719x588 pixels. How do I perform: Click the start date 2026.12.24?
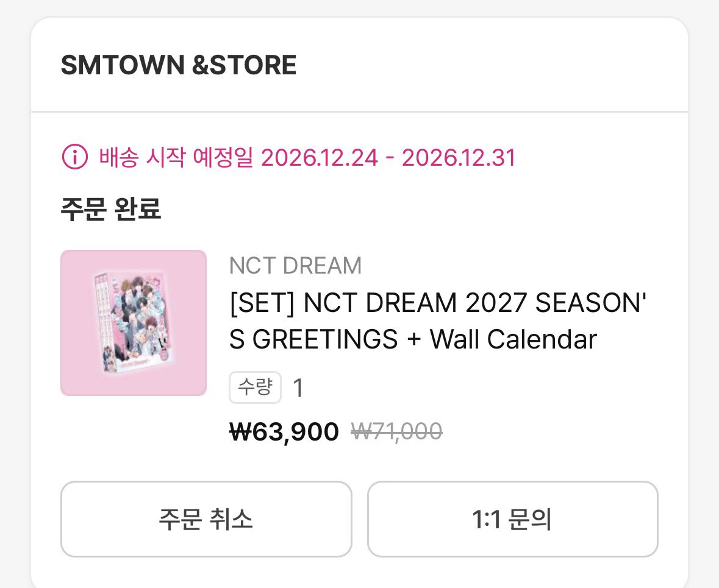320,158
